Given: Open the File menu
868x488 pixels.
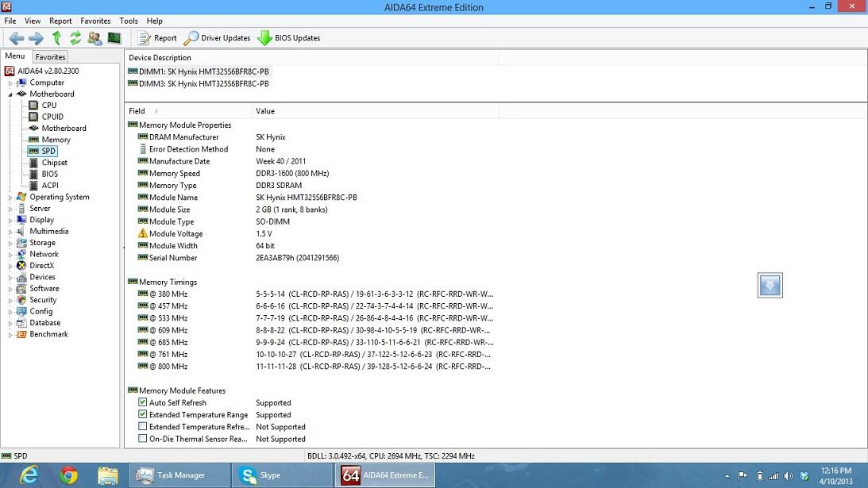Looking at the screenshot, I should tap(10, 21).
